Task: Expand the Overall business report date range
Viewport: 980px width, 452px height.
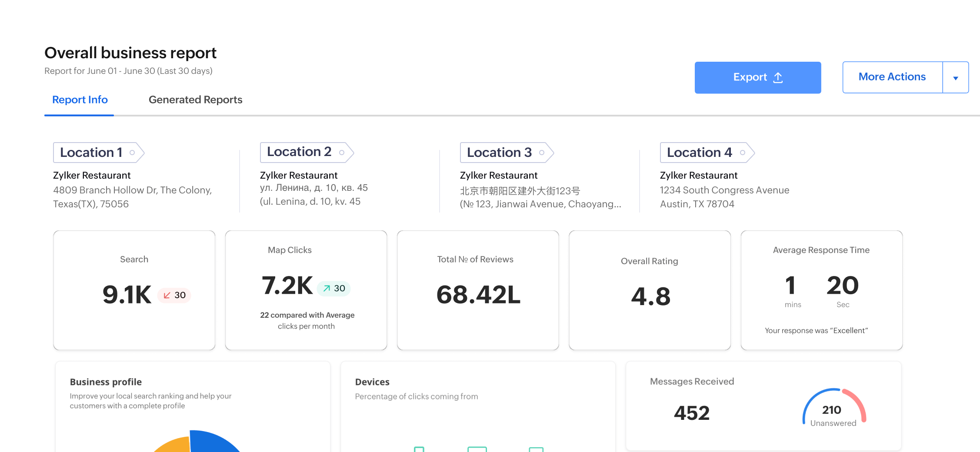Action: pyautogui.click(x=128, y=70)
